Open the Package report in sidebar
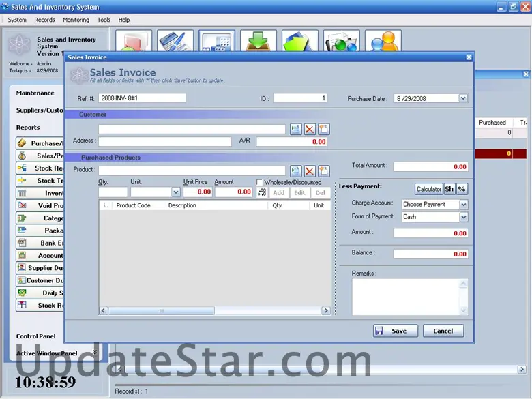 coord(40,231)
